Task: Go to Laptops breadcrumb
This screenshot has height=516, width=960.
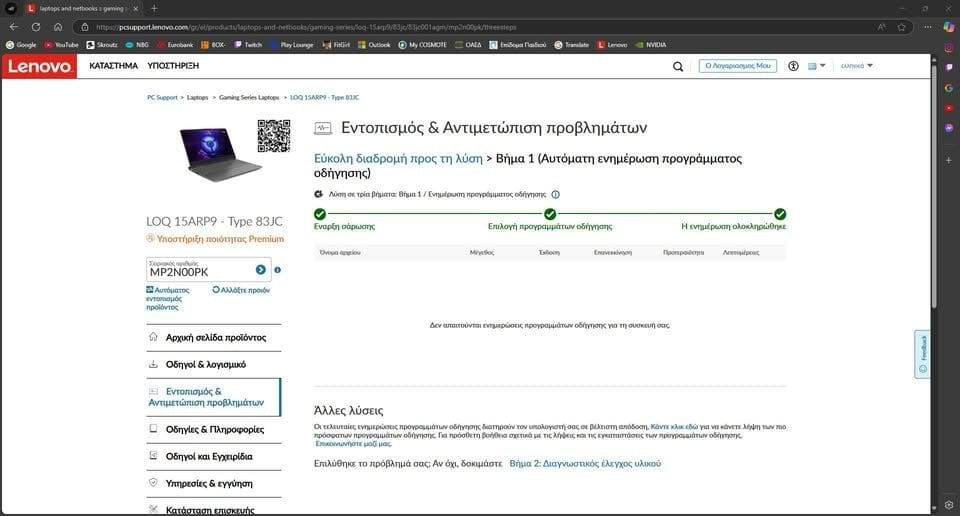Action: click(197, 97)
